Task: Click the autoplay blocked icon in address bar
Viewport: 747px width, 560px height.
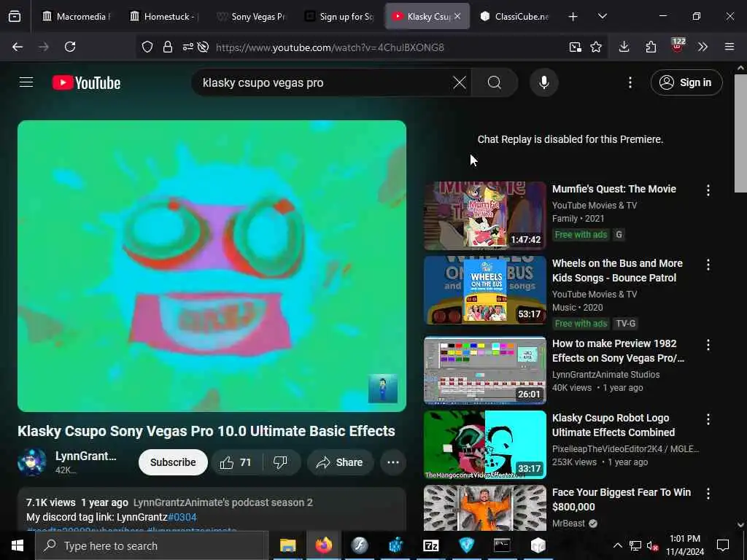Action: click(x=204, y=47)
